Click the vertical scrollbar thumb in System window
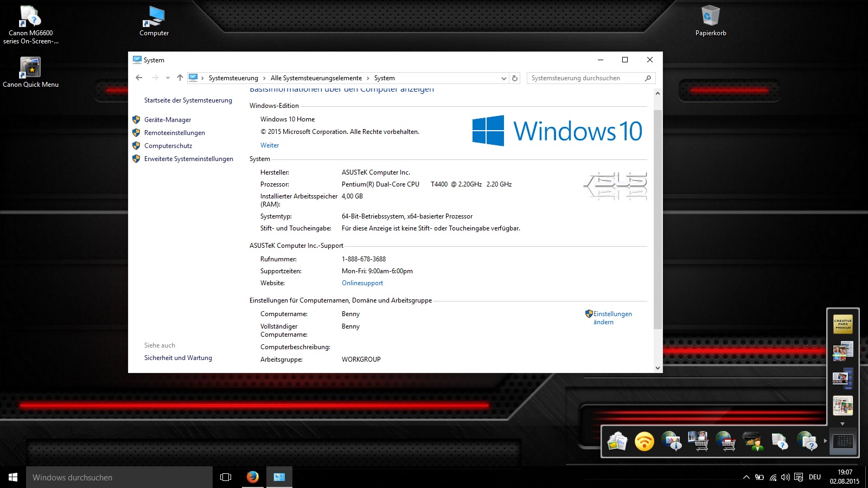868x488 pixels. (x=658, y=219)
